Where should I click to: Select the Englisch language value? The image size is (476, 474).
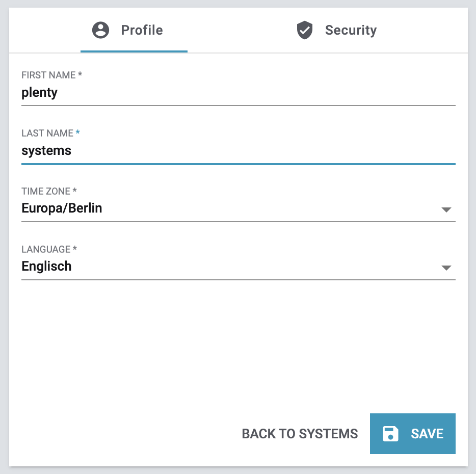click(x=46, y=267)
